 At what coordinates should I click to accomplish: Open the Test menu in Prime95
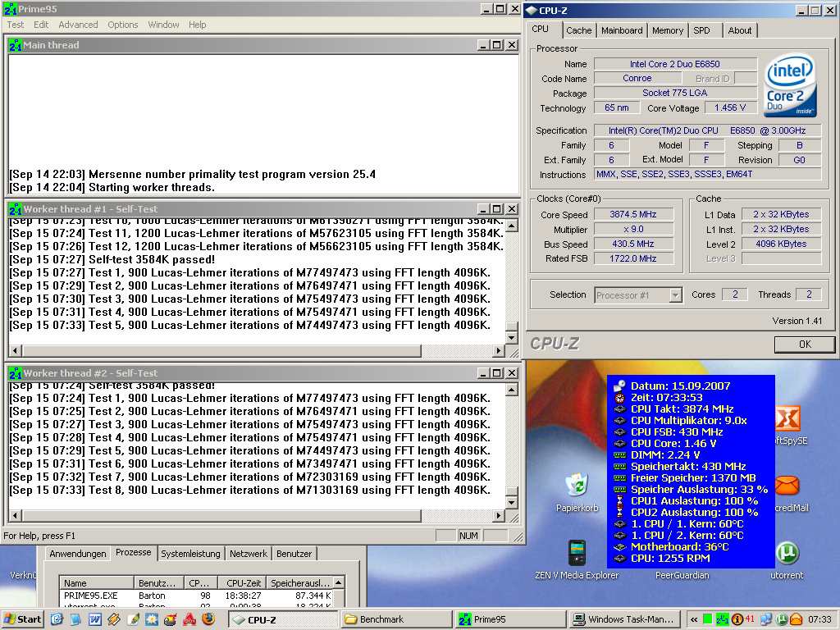click(15, 25)
